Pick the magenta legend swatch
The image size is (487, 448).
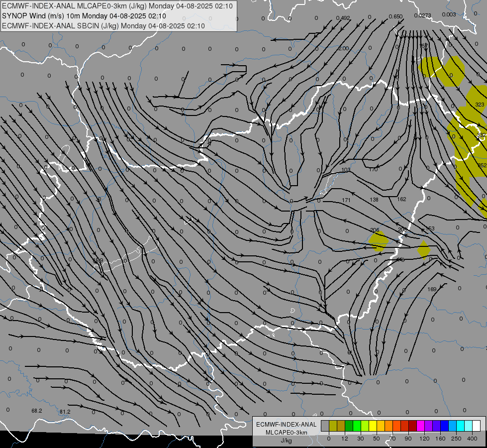tap(420, 426)
